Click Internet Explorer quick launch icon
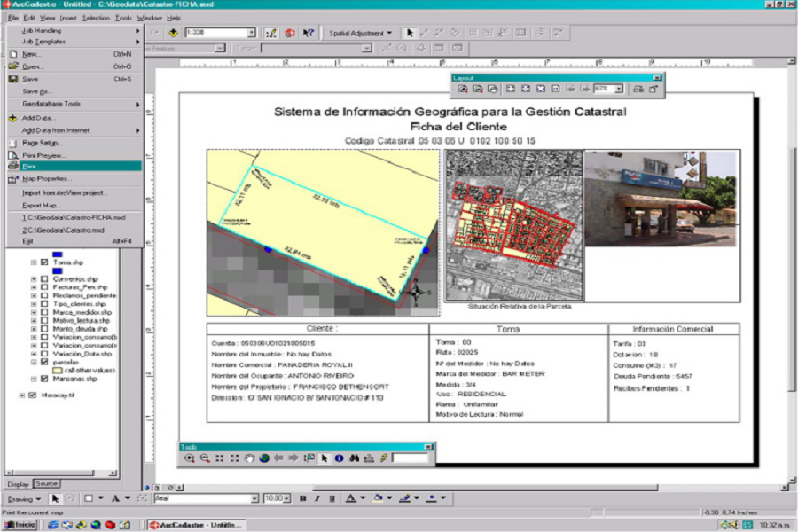The height and width of the screenshot is (532, 798). click(x=52, y=525)
